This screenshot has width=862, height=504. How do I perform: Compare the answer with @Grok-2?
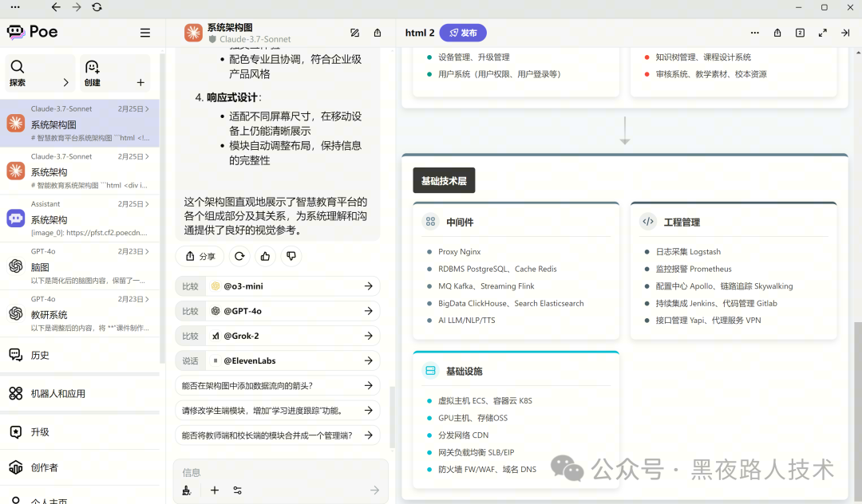pos(278,336)
